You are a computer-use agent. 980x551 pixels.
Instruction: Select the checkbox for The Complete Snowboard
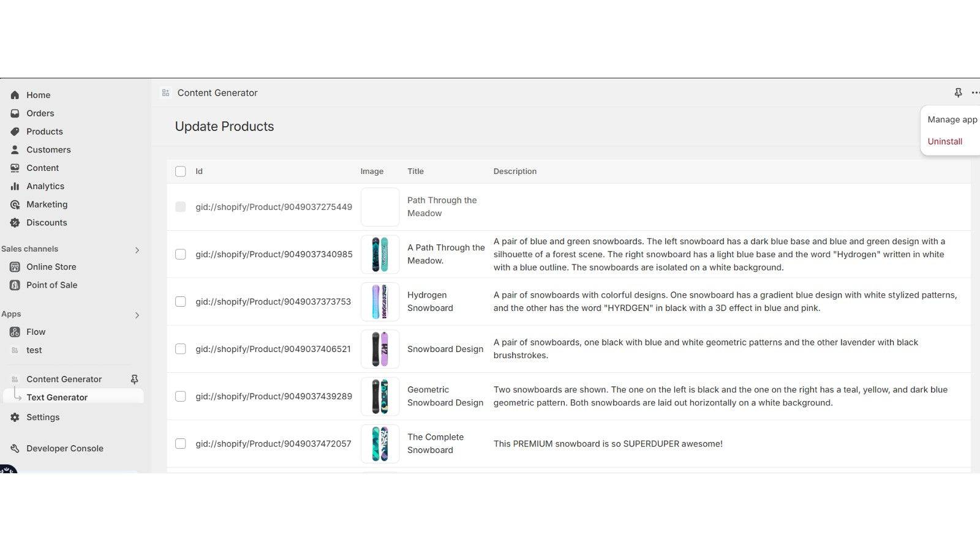click(x=181, y=443)
